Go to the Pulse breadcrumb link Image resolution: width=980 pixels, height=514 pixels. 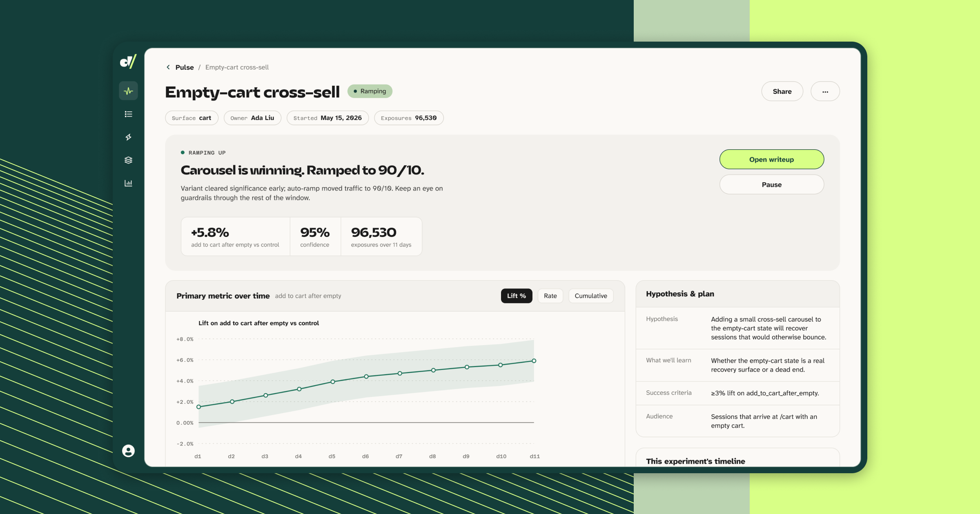click(x=185, y=67)
